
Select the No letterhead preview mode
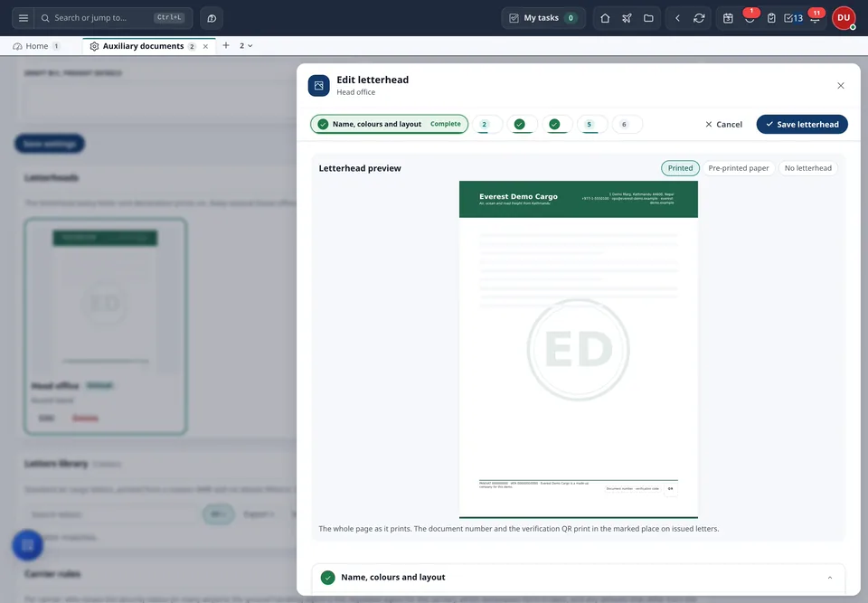click(x=808, y=168)
